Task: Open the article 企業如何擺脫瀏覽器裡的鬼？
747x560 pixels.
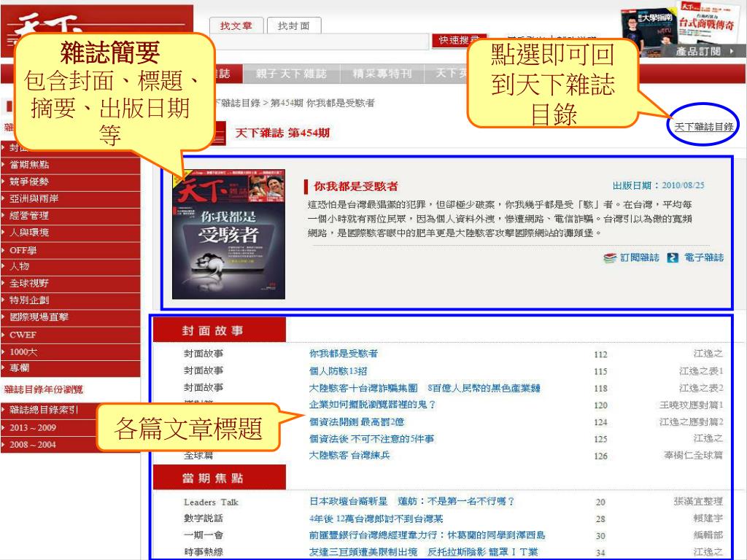Action: (373, 405)
